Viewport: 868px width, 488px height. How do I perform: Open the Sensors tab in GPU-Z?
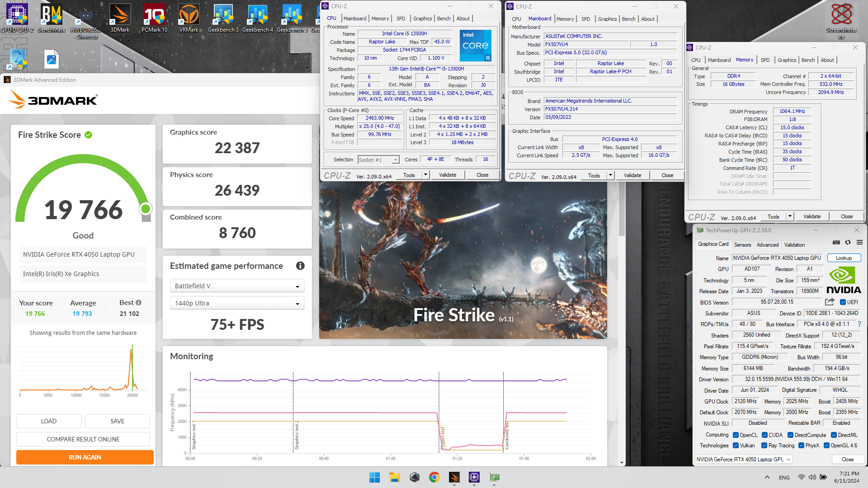click(742, 244)
